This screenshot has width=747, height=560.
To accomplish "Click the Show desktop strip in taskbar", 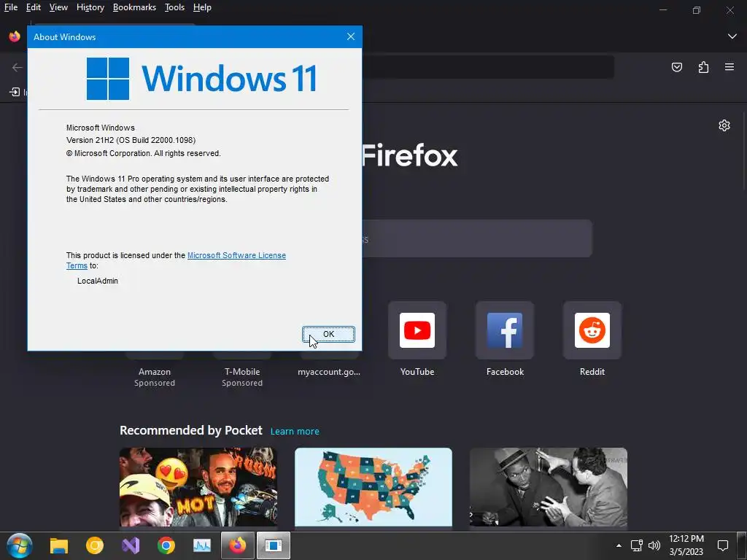I will pyautogui.click(x=742, y=545).
